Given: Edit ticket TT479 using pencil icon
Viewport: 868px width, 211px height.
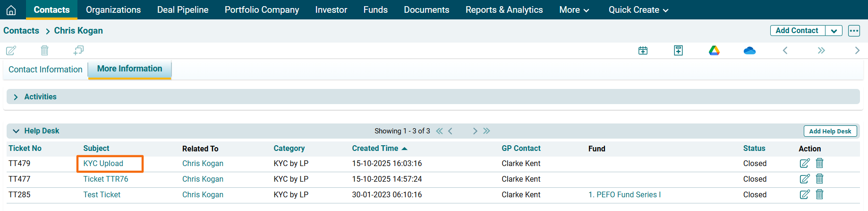Looking at the screenshot, I should 804,163.
